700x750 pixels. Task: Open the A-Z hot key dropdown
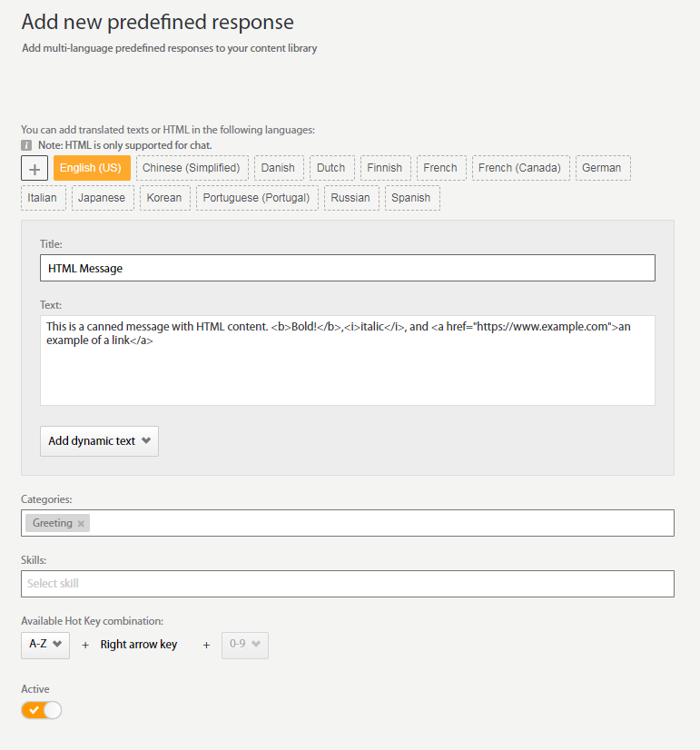pos(44,644)
